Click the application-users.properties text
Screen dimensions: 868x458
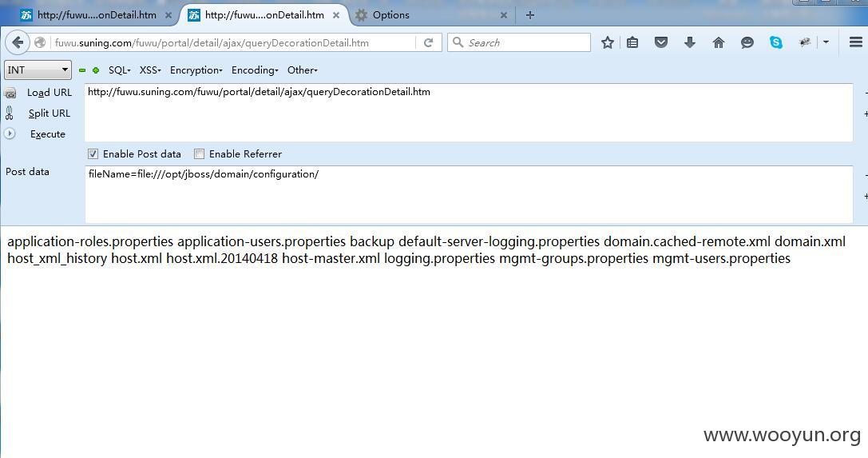coord(261,241)
